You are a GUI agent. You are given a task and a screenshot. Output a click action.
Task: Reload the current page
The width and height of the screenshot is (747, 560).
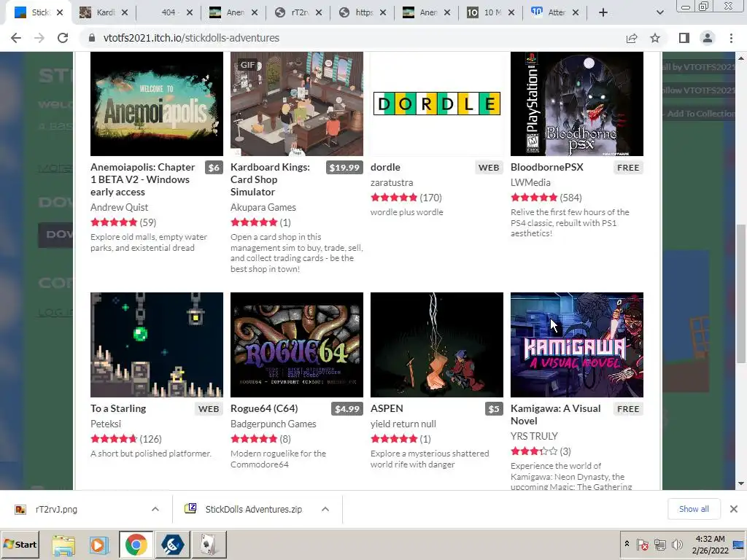[63, 38]
